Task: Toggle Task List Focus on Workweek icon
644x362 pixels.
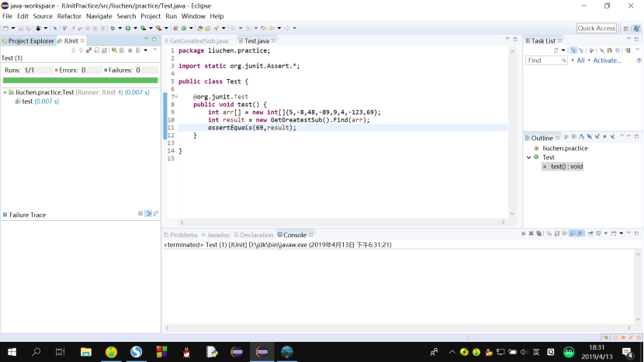Action: tap(591, 50)
